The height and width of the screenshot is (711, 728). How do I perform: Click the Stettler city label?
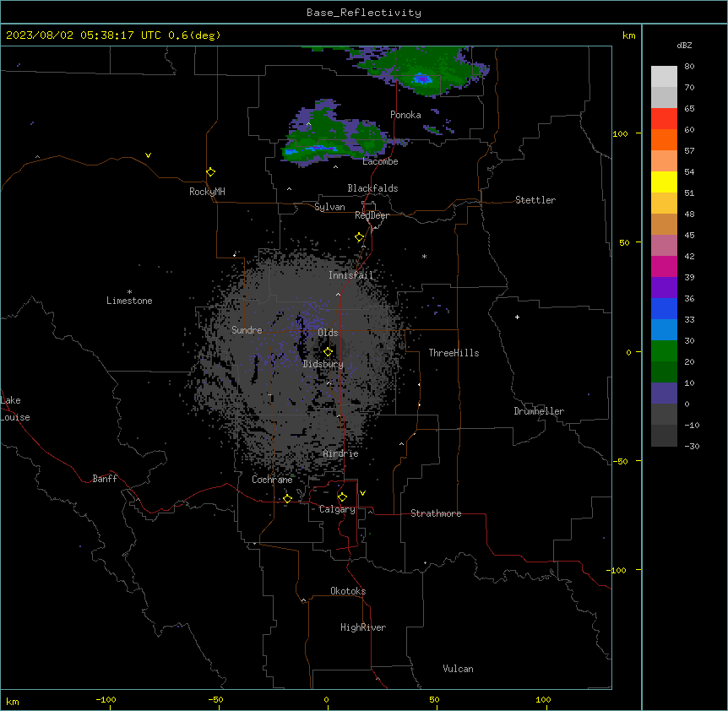[x=535, y=200]
